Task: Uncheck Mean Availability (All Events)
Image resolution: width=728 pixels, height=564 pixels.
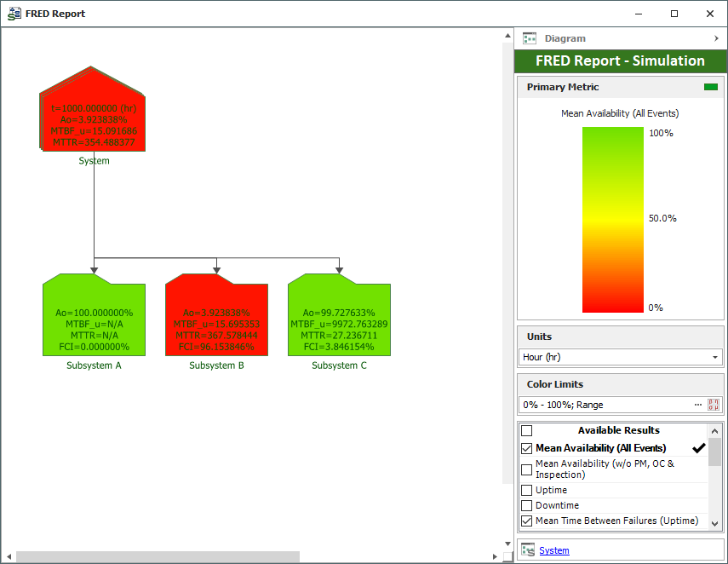Action: 526,448
